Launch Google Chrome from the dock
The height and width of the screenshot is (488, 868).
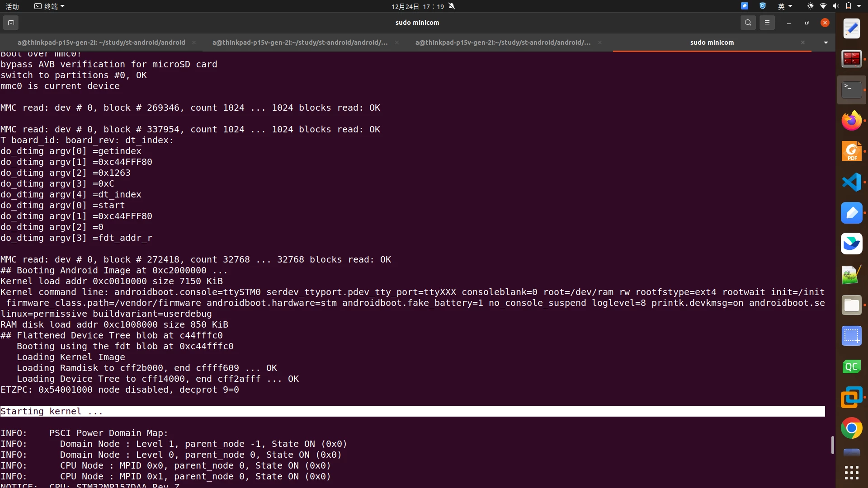852,428
